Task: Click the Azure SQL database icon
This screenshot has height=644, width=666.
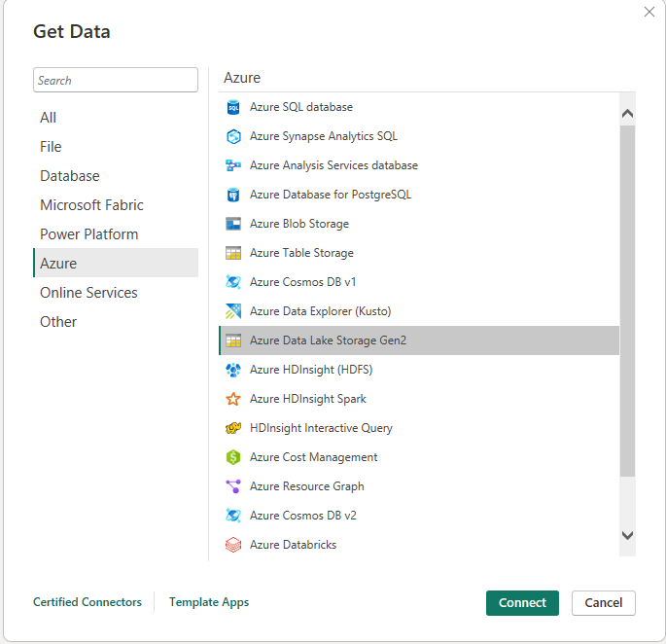Action: [233, 107]
